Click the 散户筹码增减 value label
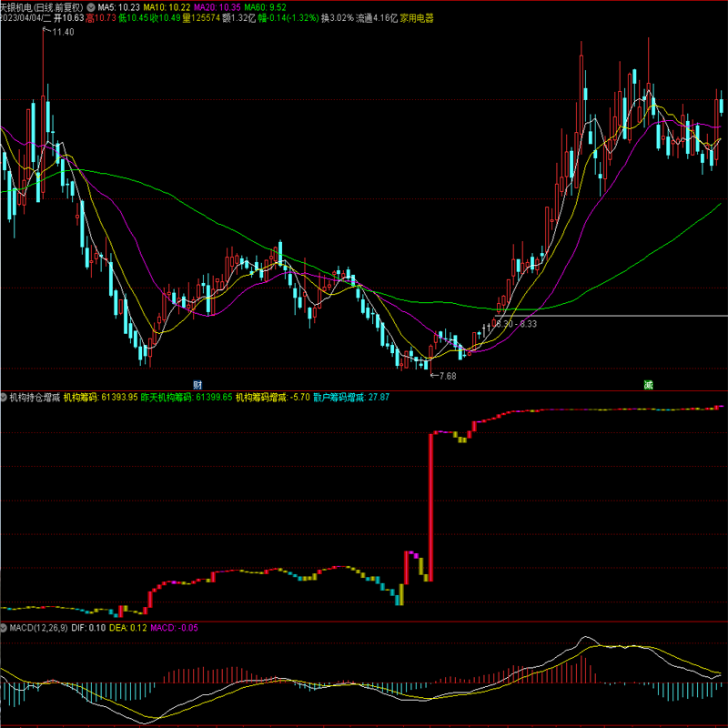The width and height of the screenshot is (728, 728). coord(350,398)
